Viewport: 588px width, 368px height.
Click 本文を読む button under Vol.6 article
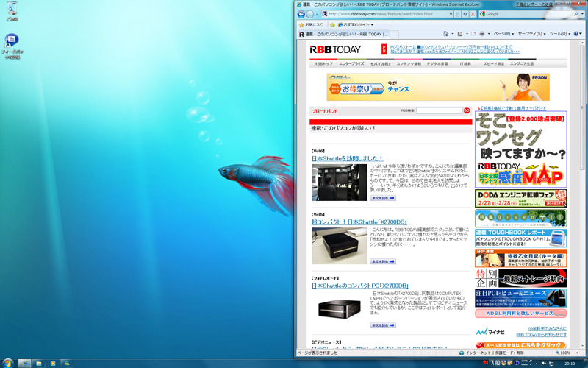pos(382,198)
